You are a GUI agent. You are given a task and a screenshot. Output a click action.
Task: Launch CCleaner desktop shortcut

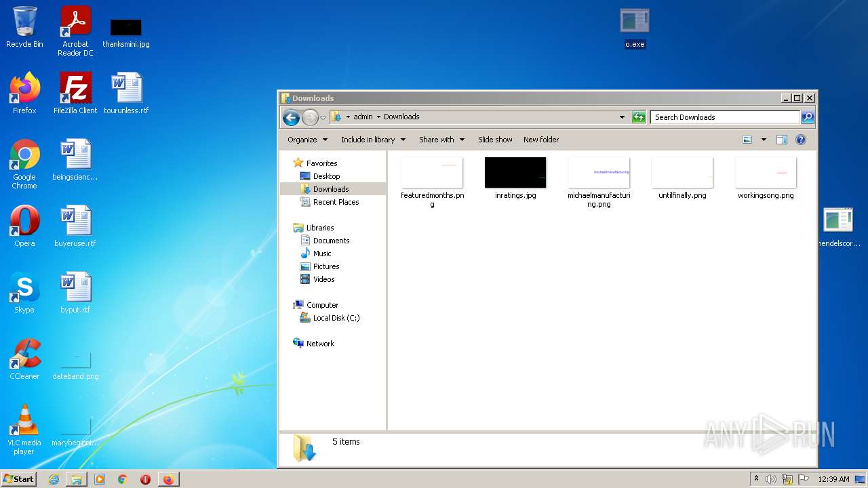coord(24,359)
